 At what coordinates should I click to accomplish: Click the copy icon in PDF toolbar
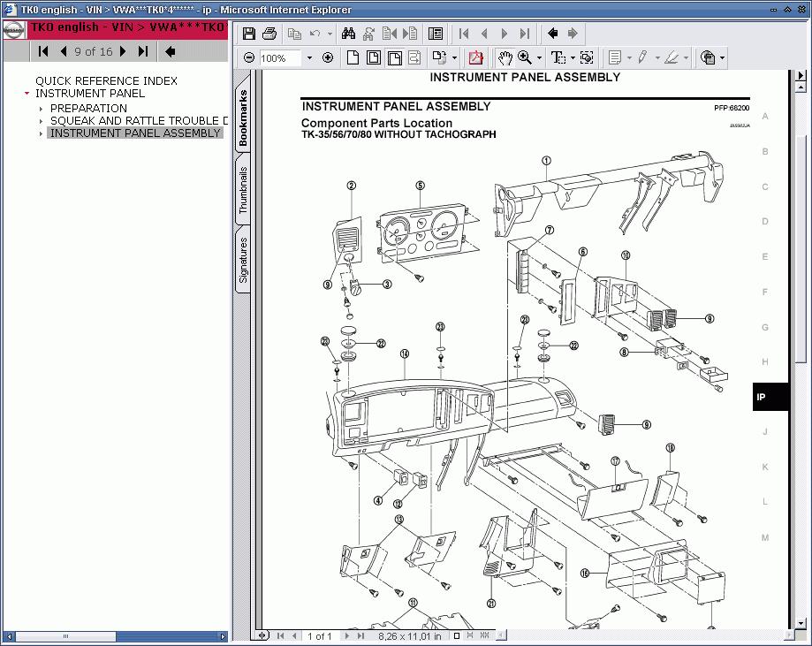tap(294, 34)
